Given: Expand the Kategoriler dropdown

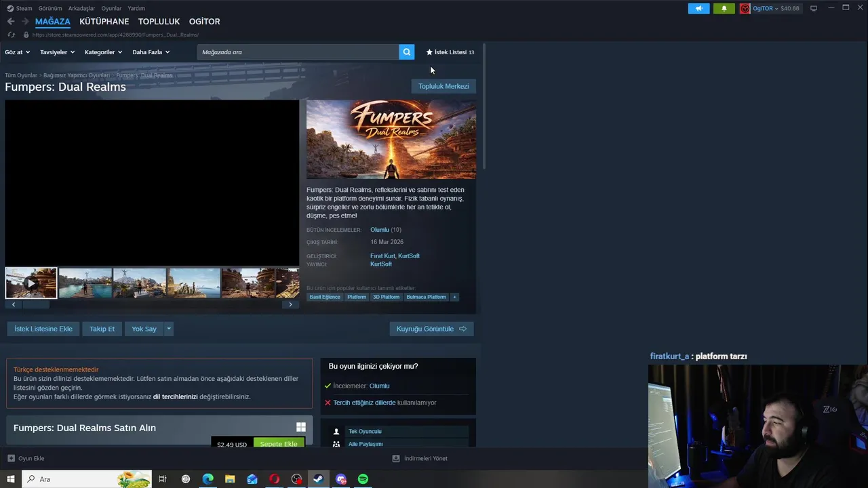Looking at the screenshot, I should [103, 52].
